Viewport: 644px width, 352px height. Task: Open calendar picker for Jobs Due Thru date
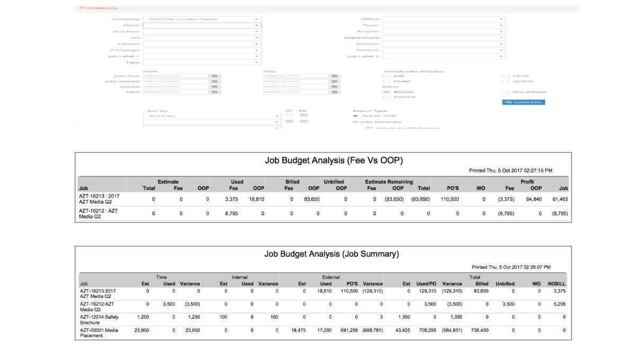pos(334,76)
